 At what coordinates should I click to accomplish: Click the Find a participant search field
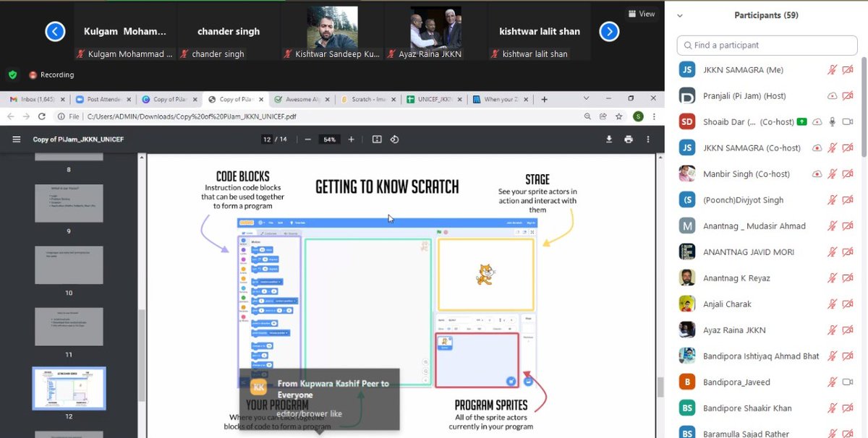[766, 45]
